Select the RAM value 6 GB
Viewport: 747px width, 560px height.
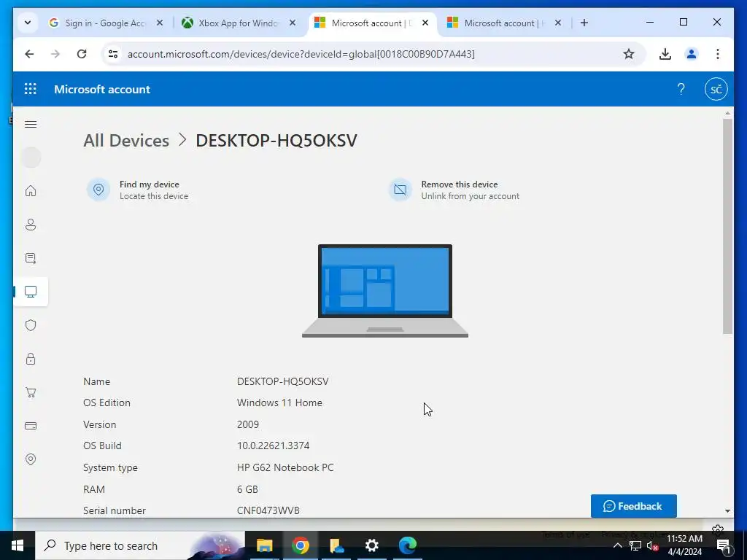coord(247,489)
